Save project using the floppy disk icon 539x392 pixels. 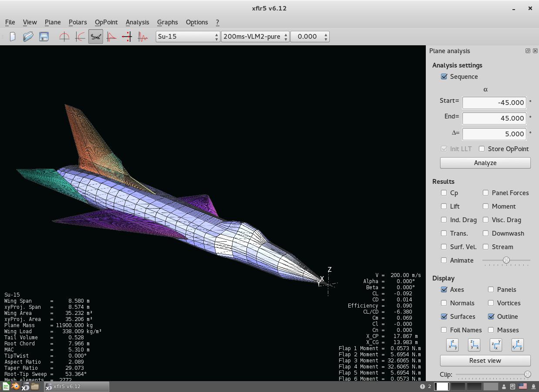click(44, 37)
